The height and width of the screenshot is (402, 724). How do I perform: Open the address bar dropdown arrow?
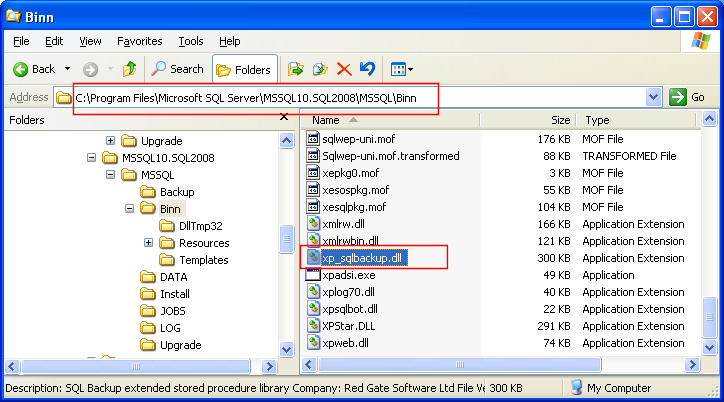653,97
